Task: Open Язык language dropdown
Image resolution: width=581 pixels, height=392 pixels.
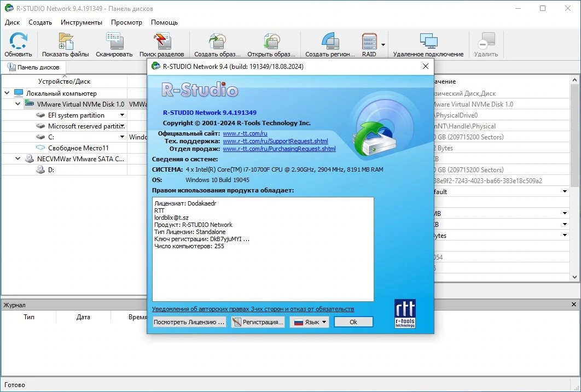Action: 310,322
